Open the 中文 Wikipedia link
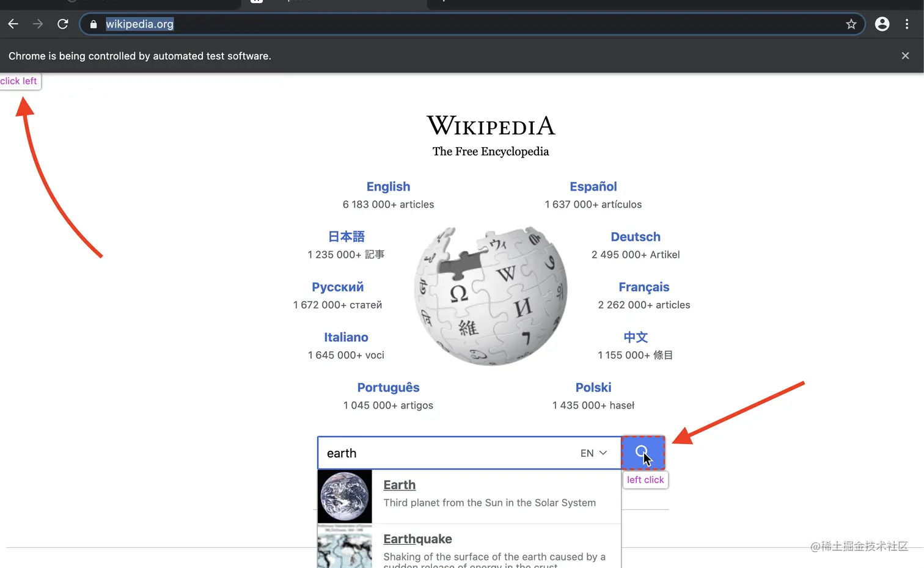 coord(636,337)
